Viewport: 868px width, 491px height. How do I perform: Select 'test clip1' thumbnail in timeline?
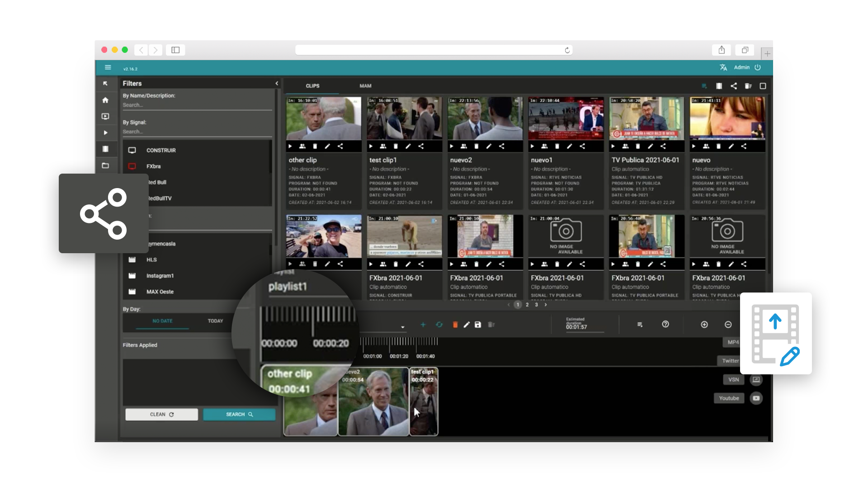(x=424, y=401)
